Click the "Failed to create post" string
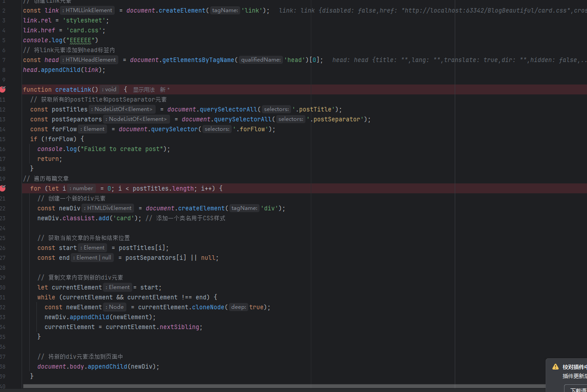Image resolution: width=587 pixels, height=392 pixels. coord(122,149)
